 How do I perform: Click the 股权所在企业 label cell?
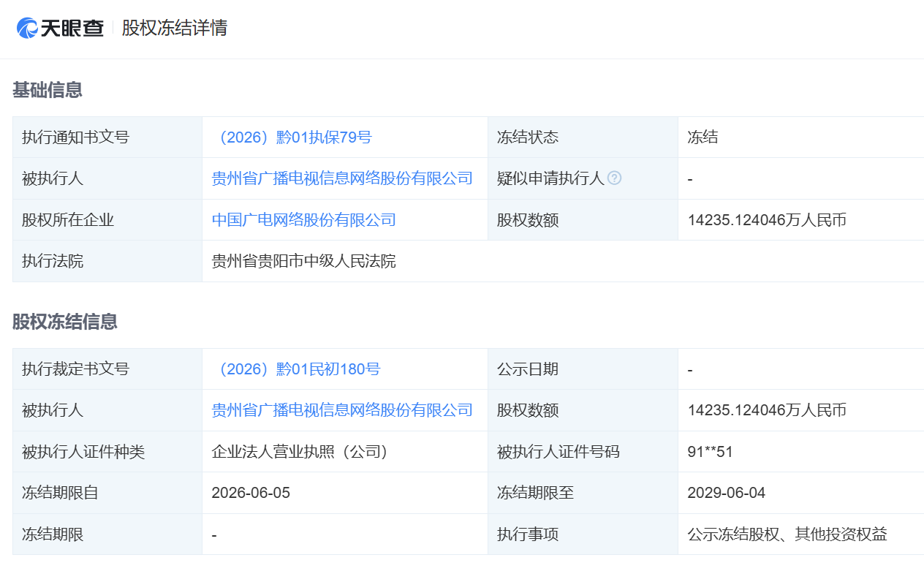pos(107,219)
